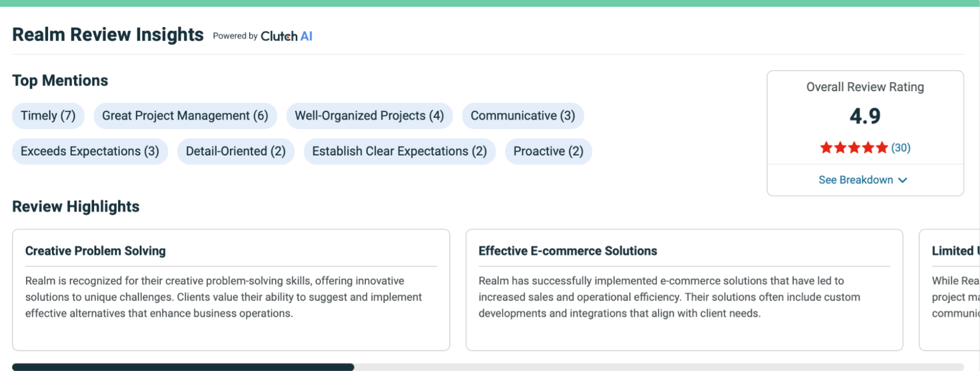Select the Communicative (3) tag
This screenshot has width=980, height=371.
point(522,116)
